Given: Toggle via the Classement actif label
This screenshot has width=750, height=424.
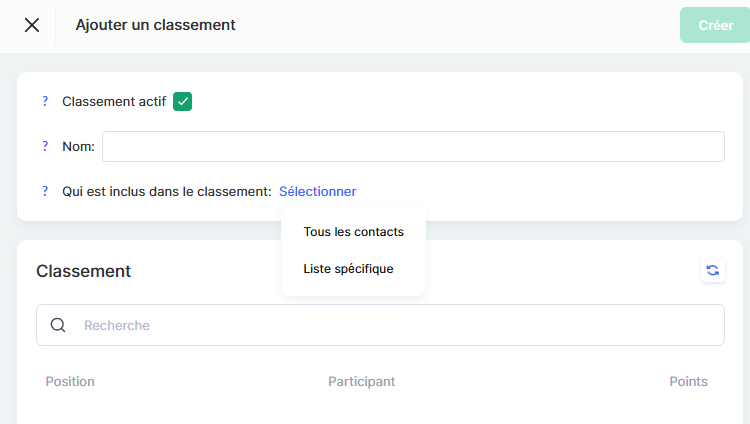Looking at the screenshot, I should pyautogui.click(x=114, y=101).
